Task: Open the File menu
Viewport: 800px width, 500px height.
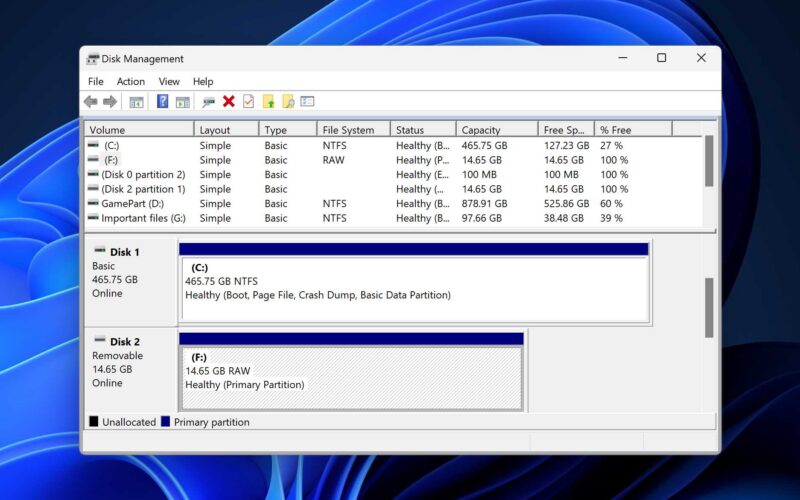Action: pyautogui.click(x=95, y=82)
